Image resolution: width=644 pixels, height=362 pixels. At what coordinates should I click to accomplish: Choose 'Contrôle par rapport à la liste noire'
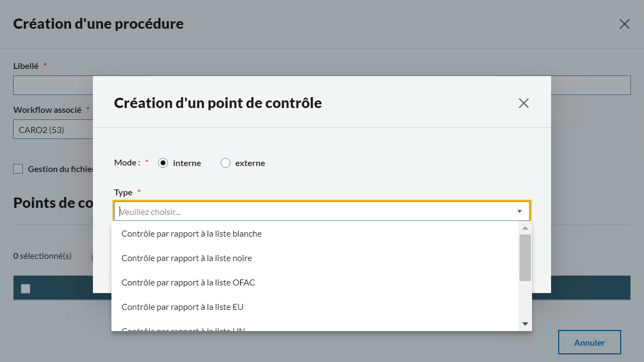click(x=186, y=258)
